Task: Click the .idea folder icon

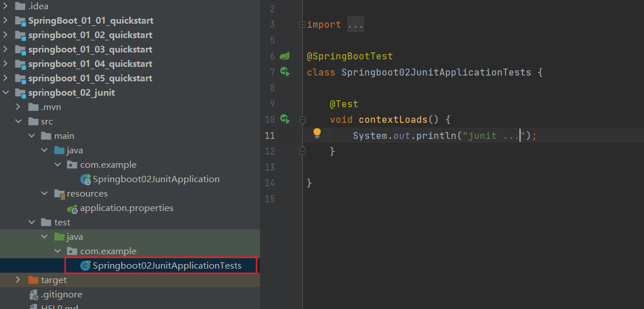Action: tap(20, 6)
